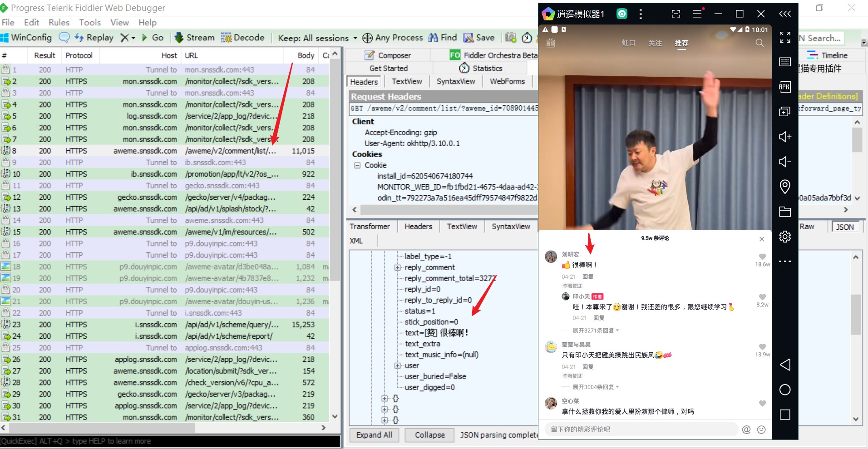Click the Expand All button
868x449 pixels.
pos(374,435)
